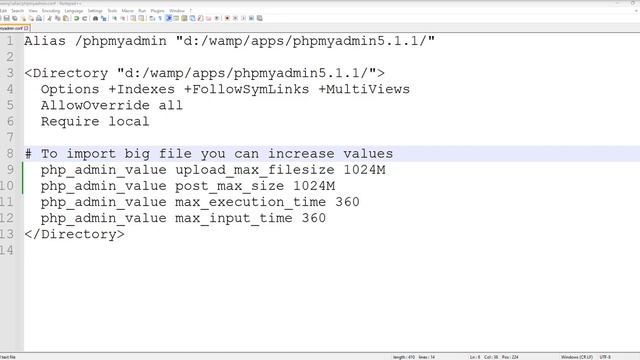640x360 pixels.
Task: Click the Redo arrow icon
Action: [84, 18]
